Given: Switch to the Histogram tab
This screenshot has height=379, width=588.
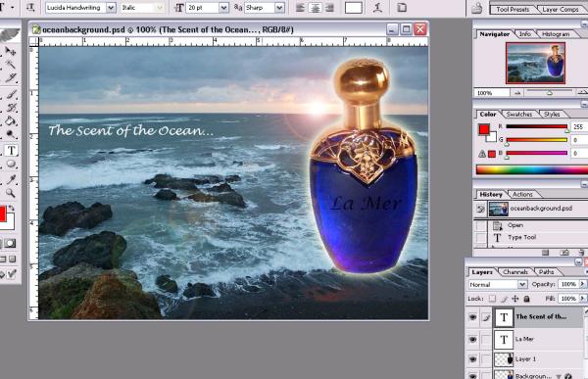Looking at the screenshot, I should point(556,34).
